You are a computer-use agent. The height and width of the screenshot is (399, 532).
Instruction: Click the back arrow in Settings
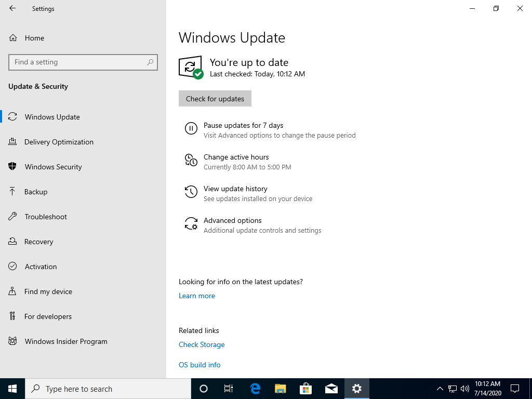[12, 8]
